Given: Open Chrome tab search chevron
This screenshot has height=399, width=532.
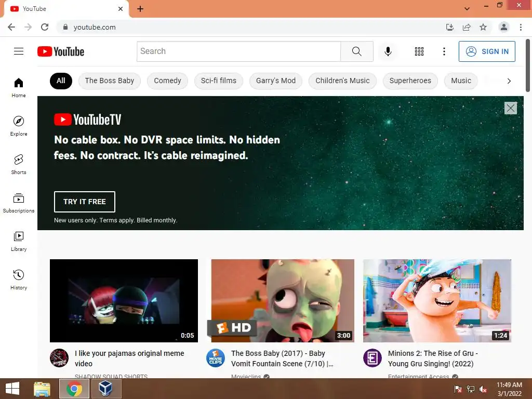Looking at the screenshot, I should click(x=467, y=9).
